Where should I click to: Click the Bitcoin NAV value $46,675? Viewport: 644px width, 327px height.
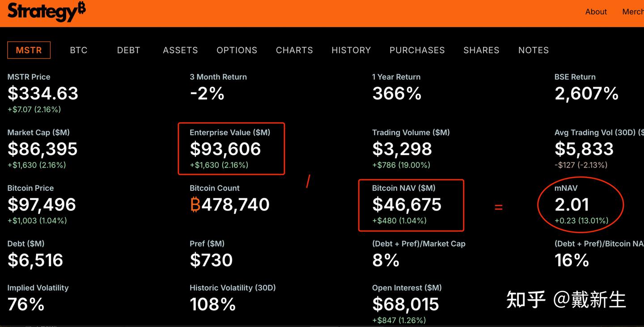(407, 205)
